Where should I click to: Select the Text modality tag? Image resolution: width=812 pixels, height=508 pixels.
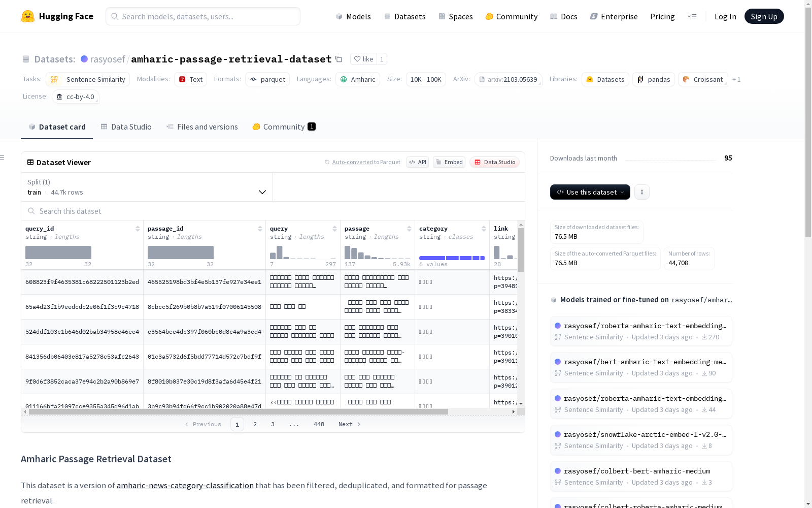(x=190, y=79)
